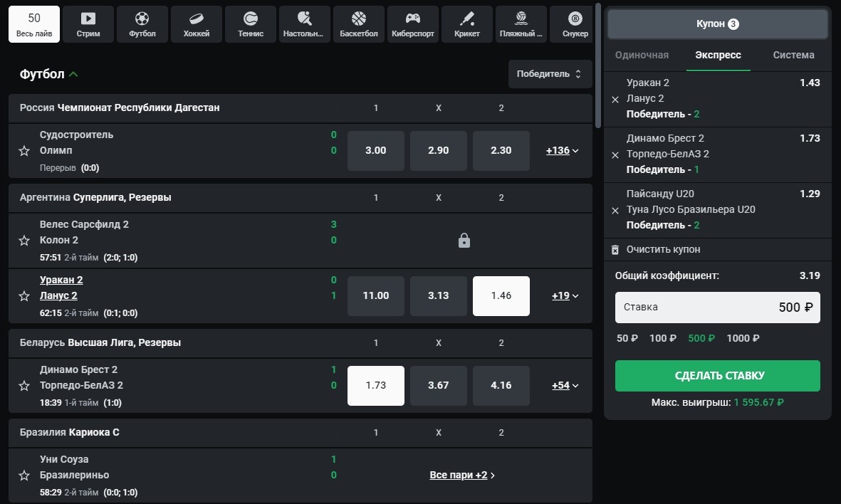The height and width of the screenshot is (504, 841).
Task: Favorite the Уни Соуза – Бразилериньо star
Action: point(24,475)
